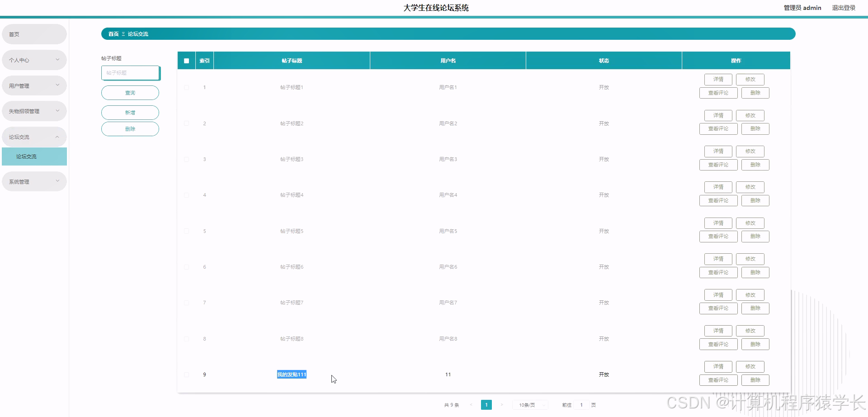
Task: Click 首页 in the breadcrumb bar
Action: click(x=113, y=34)
